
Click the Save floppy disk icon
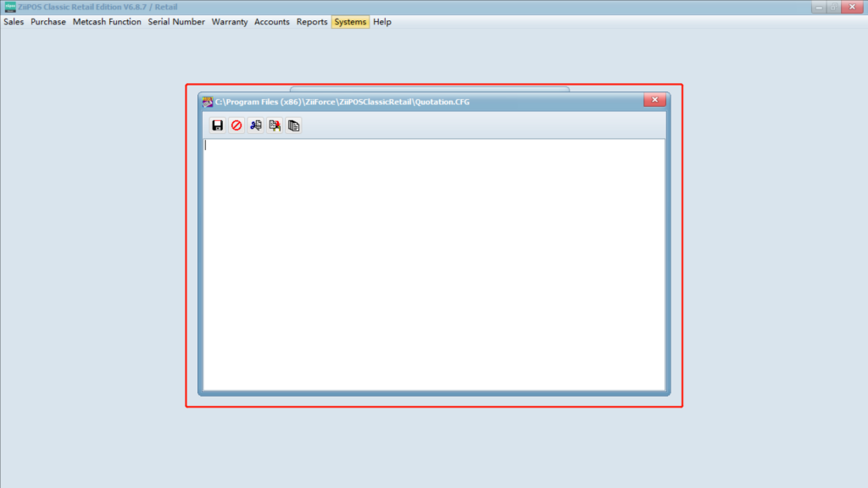(x=218, y=125)
